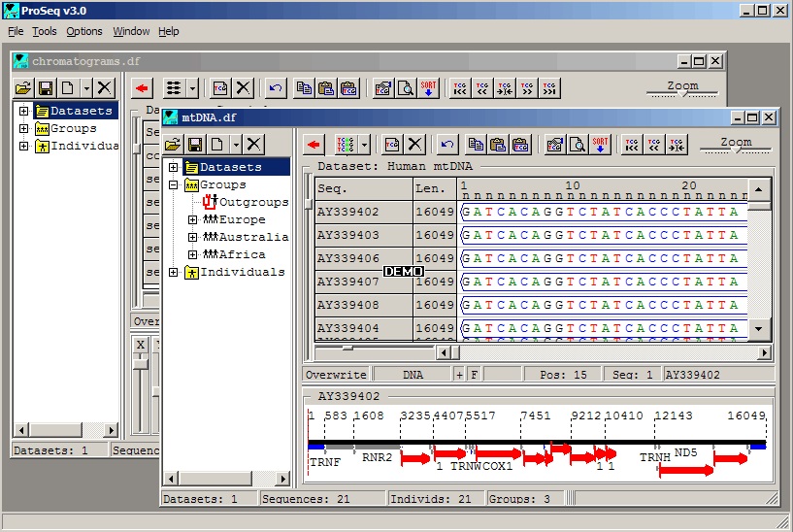Click the magnifier find icon in mtDNA toolbar
This screenshot has height=532, width=793.
click(x=577, y=145)
